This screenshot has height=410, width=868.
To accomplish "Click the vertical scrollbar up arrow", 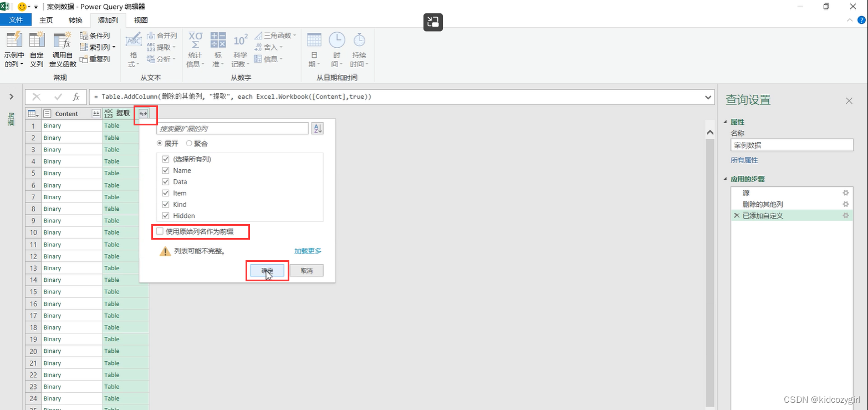I will [x=709, y=132].
